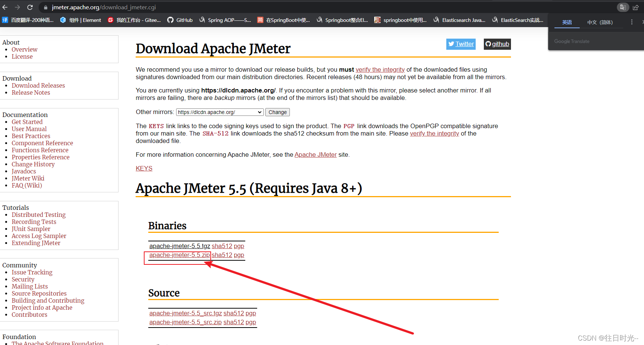Click the address bar URL

pos(104,7)
